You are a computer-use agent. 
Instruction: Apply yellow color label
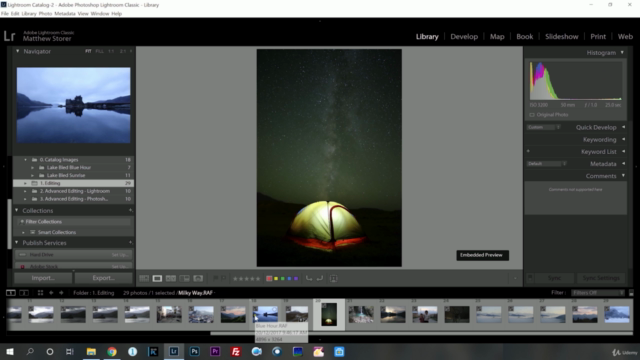[x=276, y=279]
